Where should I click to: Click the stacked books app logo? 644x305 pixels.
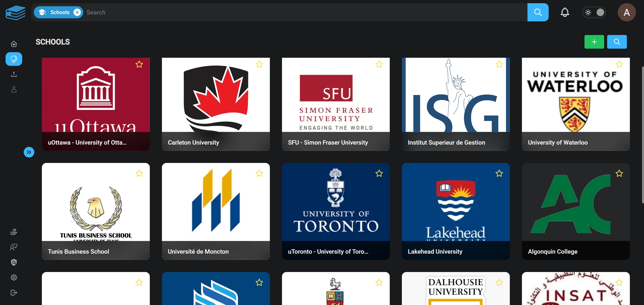[15, 12]
